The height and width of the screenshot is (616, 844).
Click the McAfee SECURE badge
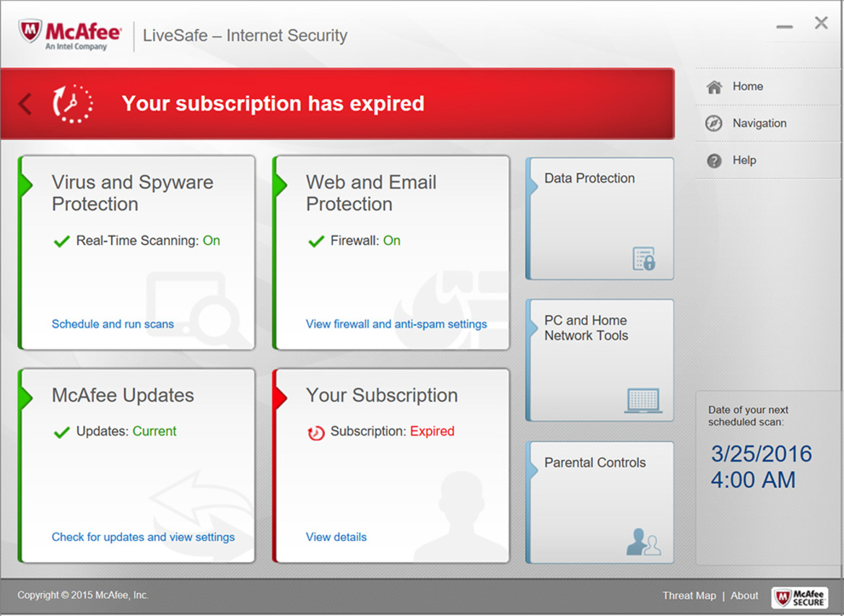point(799,597)
